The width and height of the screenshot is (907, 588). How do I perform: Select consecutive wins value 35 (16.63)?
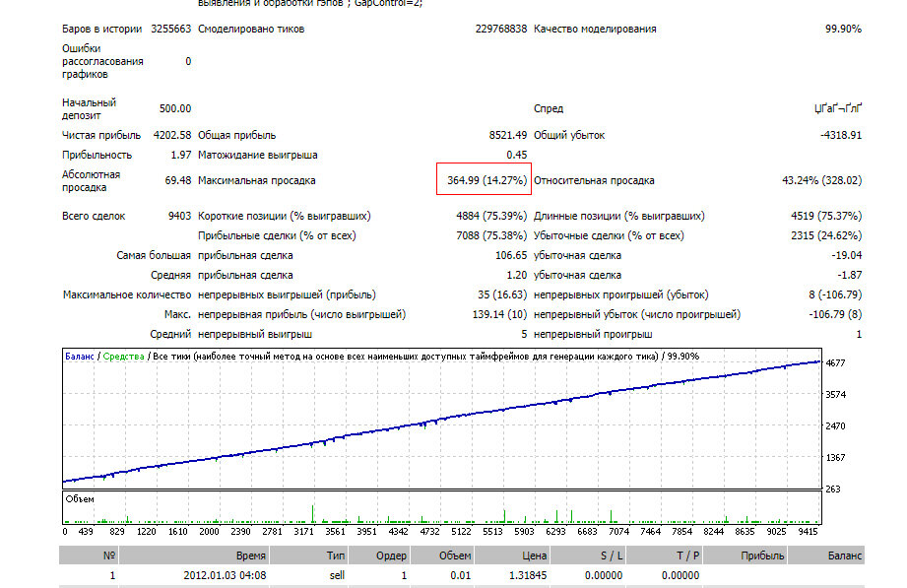(502, 295)
